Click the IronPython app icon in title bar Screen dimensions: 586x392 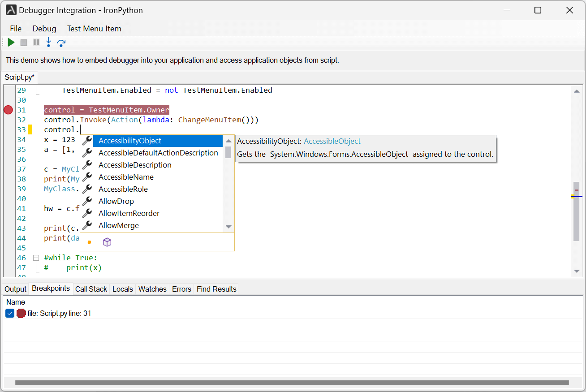click(x=11, y=10)
